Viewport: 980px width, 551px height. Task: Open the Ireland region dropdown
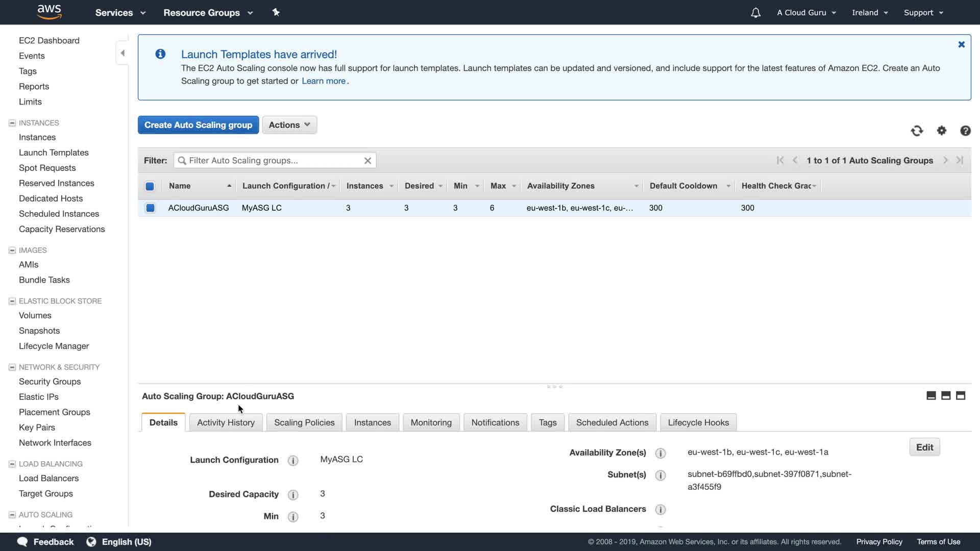[x=869, y=13]
